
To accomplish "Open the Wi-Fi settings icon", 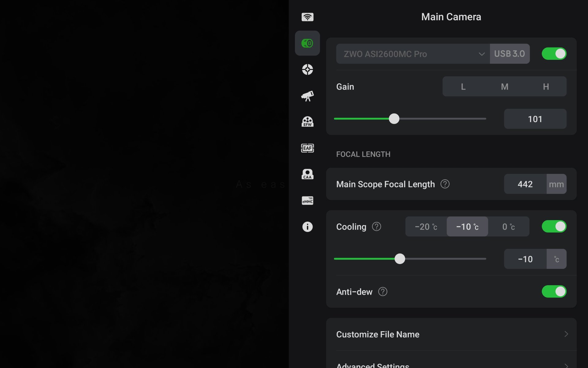I will pos(307,17).
